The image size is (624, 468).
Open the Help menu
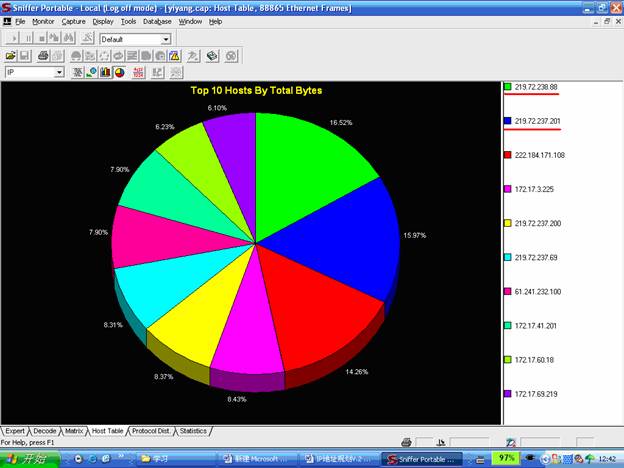pos(215,21)
